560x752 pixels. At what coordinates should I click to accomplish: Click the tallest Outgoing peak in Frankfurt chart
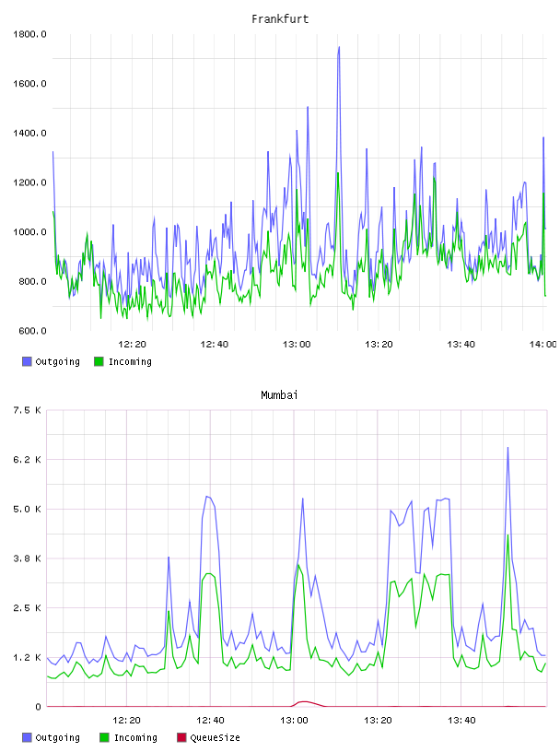click(339, 48)
